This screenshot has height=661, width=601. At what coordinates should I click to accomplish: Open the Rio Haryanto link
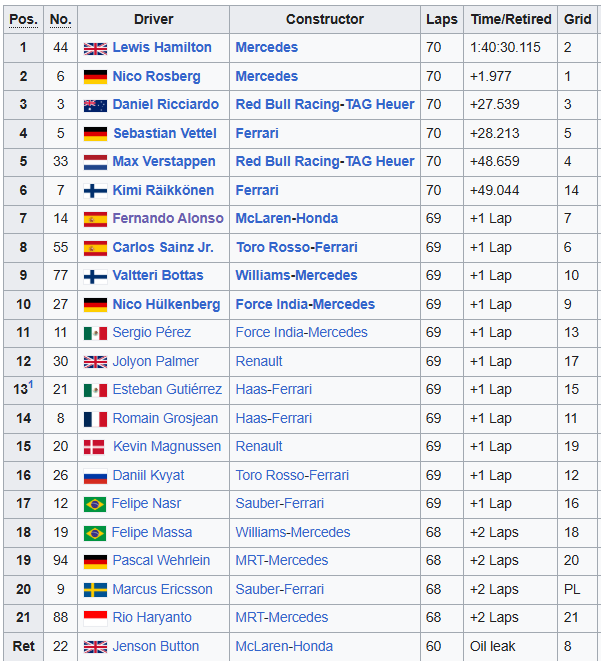152,618
